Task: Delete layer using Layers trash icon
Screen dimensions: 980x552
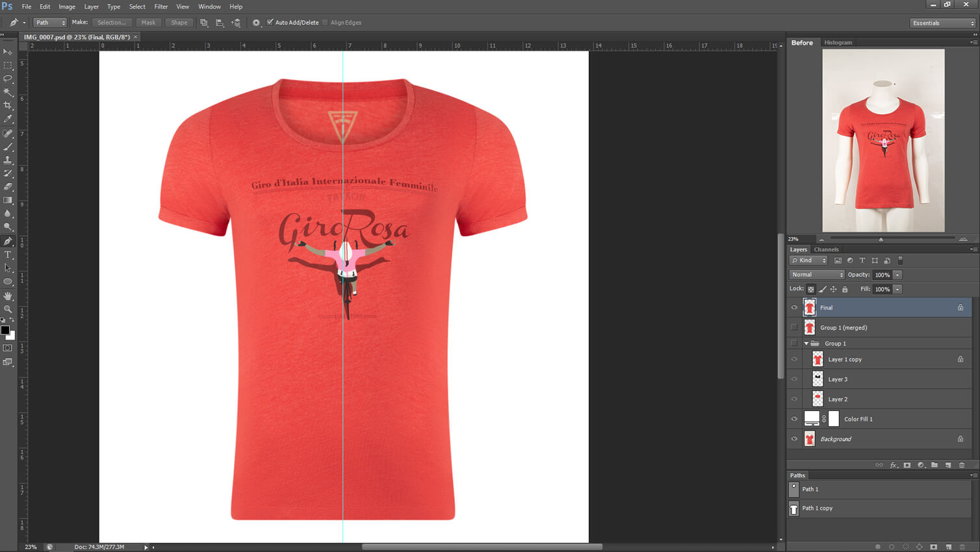Action: (962, 465)
